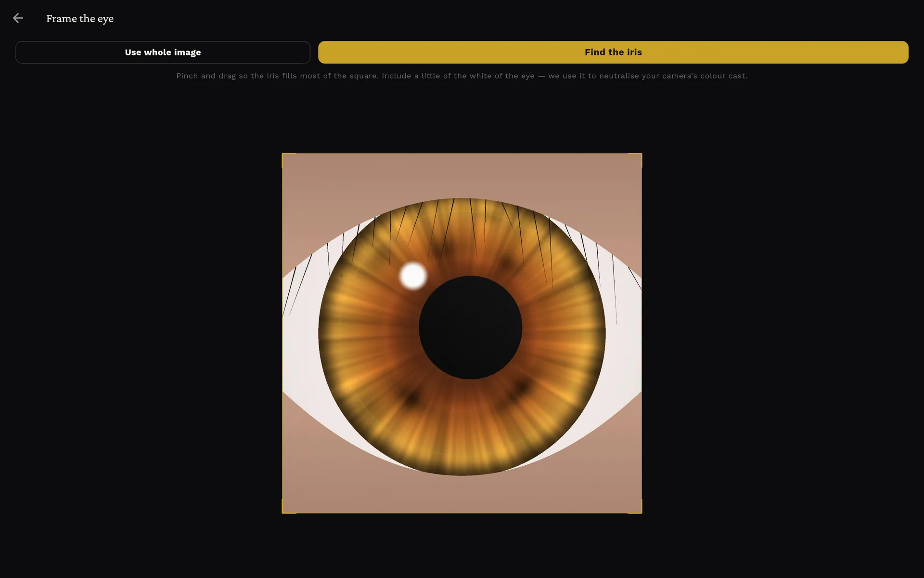Go back with the arrow icon
Screen dimensions: 924x578
click(x=18, y=18)
